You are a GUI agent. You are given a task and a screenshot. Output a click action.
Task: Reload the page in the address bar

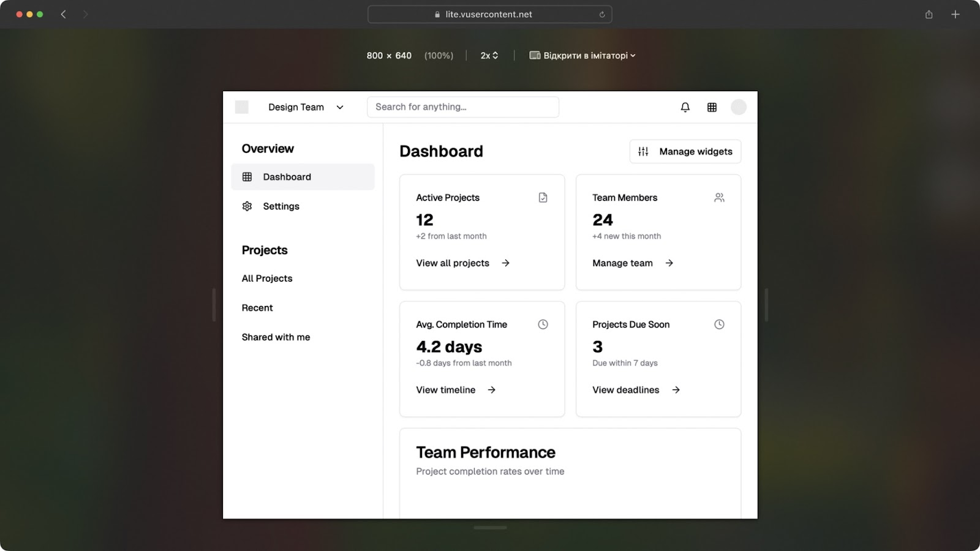click(x=602, y=15)
